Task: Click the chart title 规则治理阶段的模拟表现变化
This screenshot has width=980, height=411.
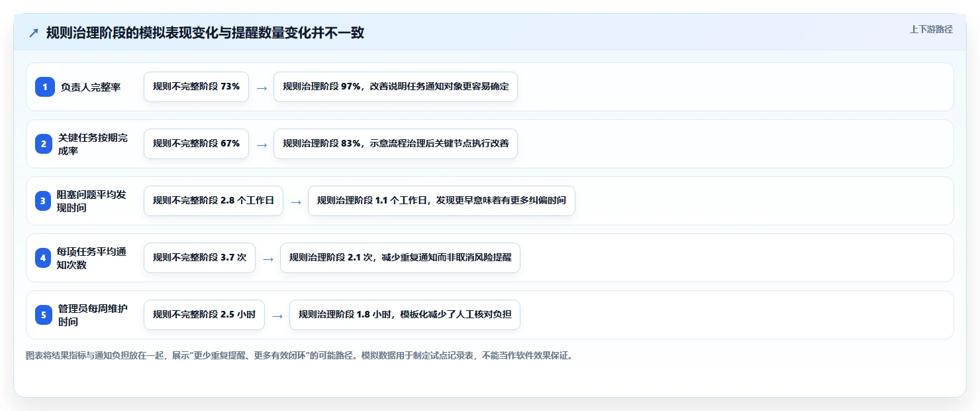Action: coord(205,32)
